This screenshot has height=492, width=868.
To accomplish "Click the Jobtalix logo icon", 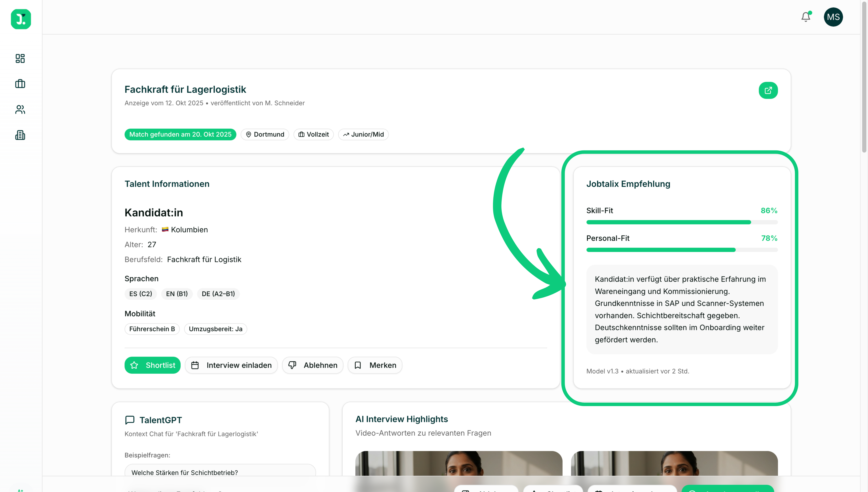I will 21,19.
